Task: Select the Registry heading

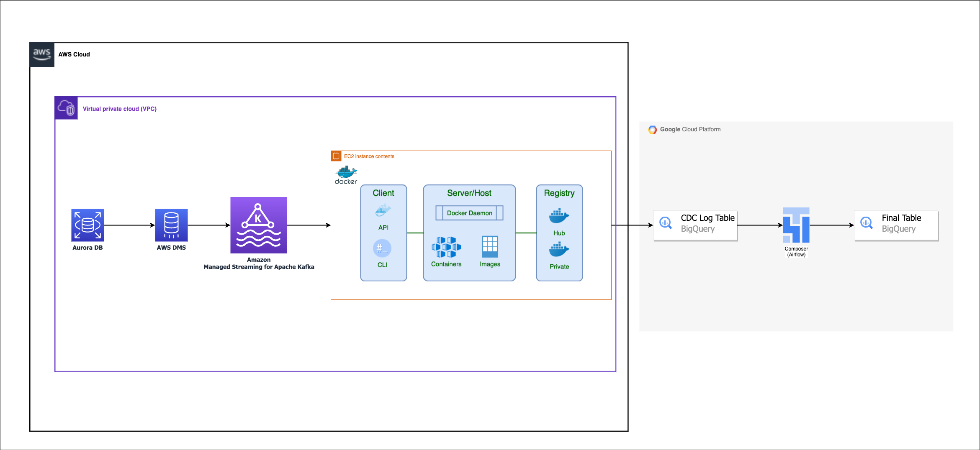Action: [x=559, y=193]
